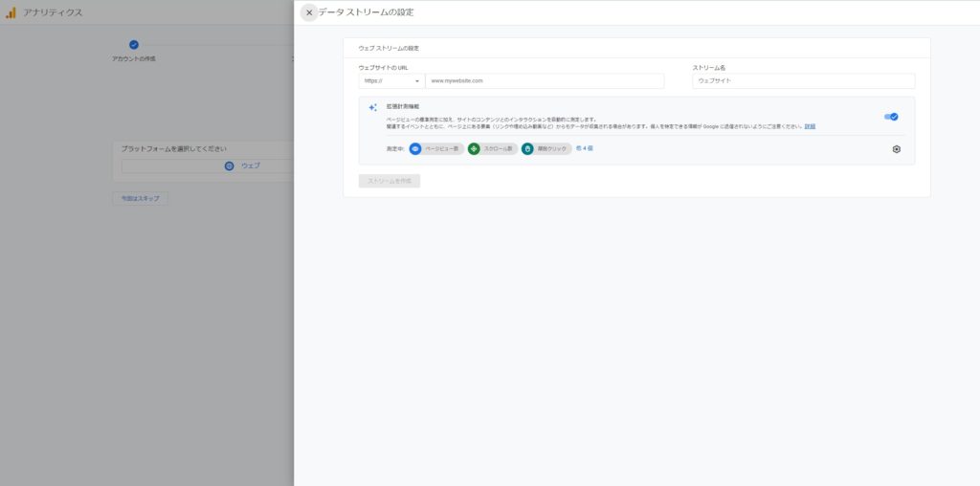Click the sparkle icon for 拡張計測機能
Viewport: 980px width, 486px height.
click(372, 107)
